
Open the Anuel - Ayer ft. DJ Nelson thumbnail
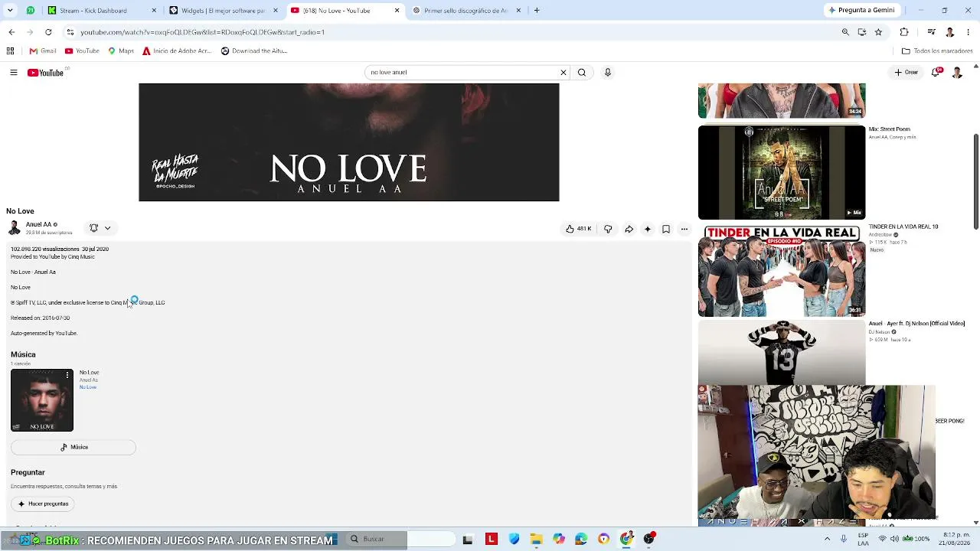782,352
